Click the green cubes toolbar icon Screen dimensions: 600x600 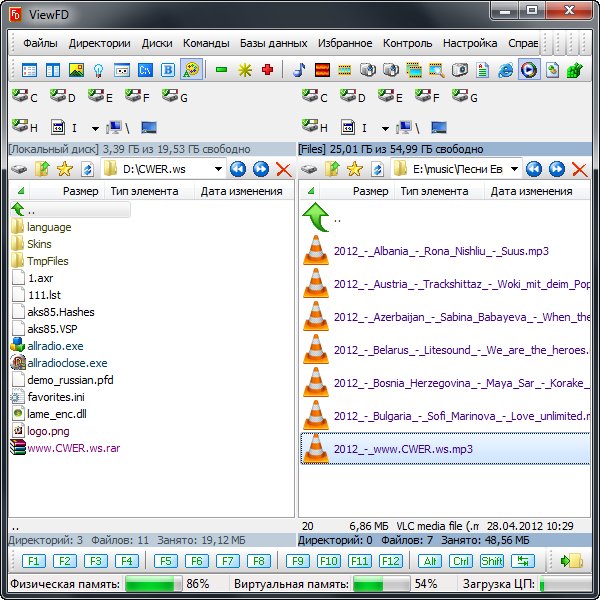[574, 70]
